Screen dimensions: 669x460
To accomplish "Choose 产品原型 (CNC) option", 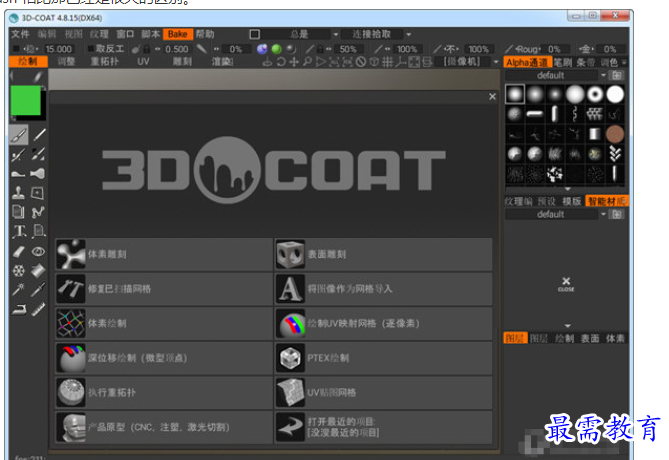I will tap(164, 427).
